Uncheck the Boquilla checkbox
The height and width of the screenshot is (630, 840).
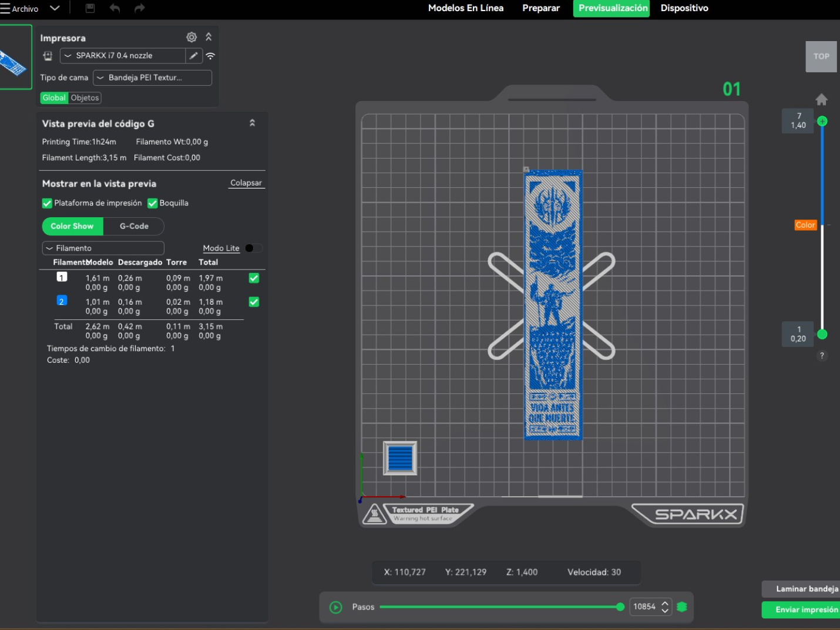(x=153, y=203)
